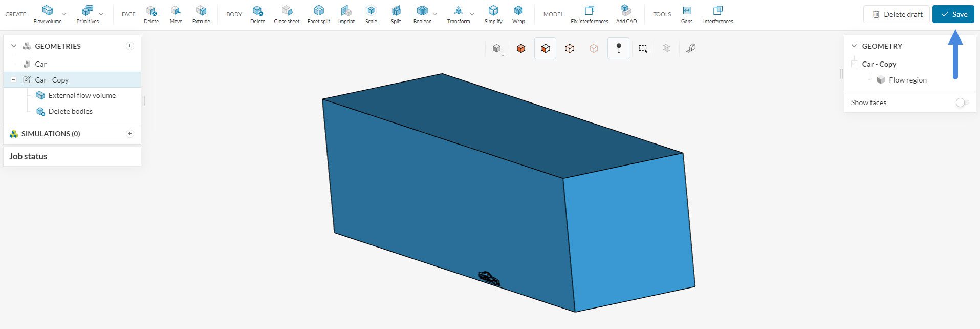This screenshot has height=329, width=980.
Task: Collapse the GEOMETRIES tree section
Action: [14, 46]
